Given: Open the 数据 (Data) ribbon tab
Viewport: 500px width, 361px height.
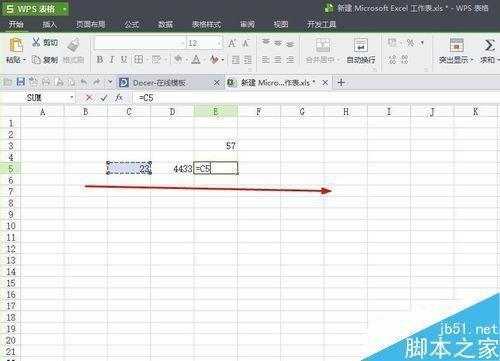Looking at the screenshot, I should pos(165,24).
